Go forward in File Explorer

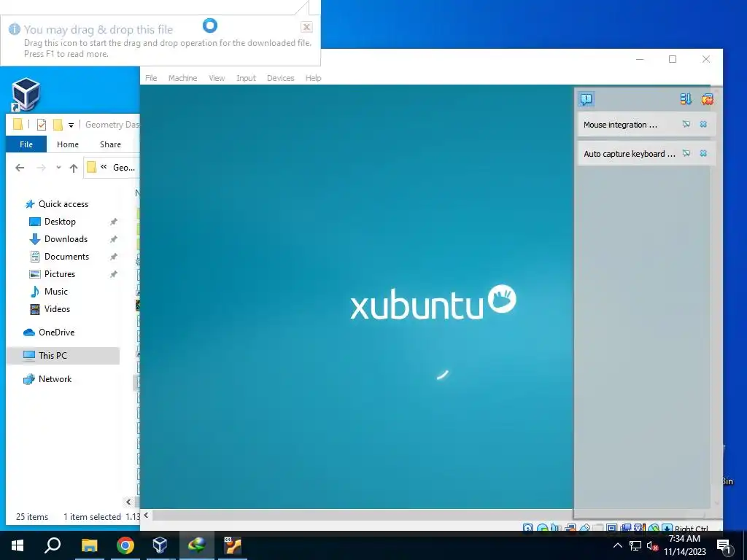42,168
